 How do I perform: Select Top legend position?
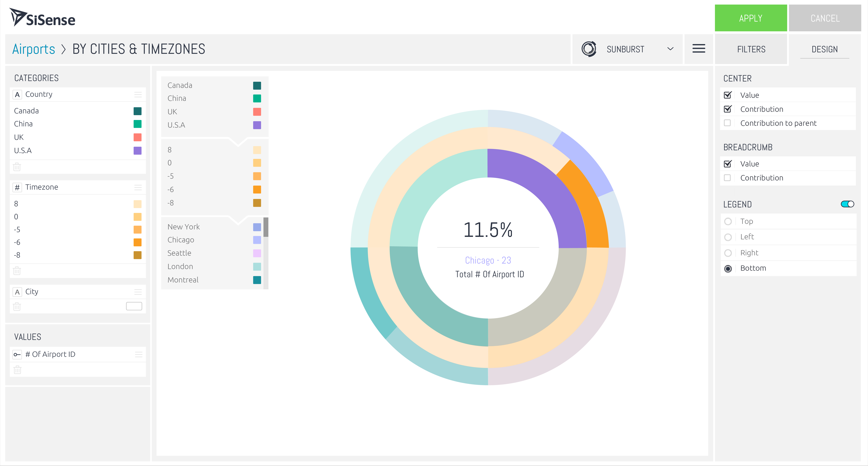[x=728, y=222]
